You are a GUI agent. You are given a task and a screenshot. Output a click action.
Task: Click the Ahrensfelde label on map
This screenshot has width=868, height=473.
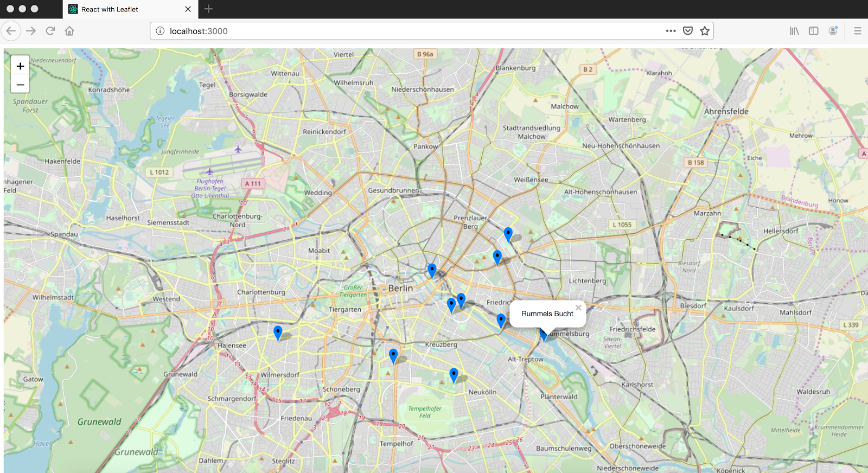coord(726,111)
